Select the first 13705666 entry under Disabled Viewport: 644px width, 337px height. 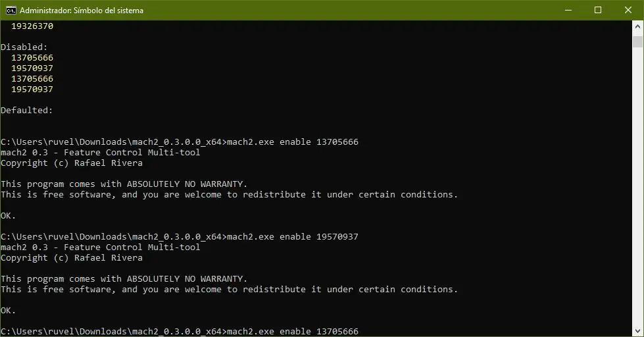pyautogui.click(x=32, y=58)
